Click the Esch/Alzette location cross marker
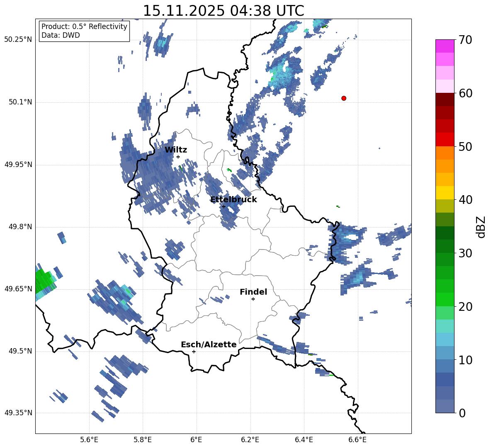This screenshot has width=491, height=448. 194,351
